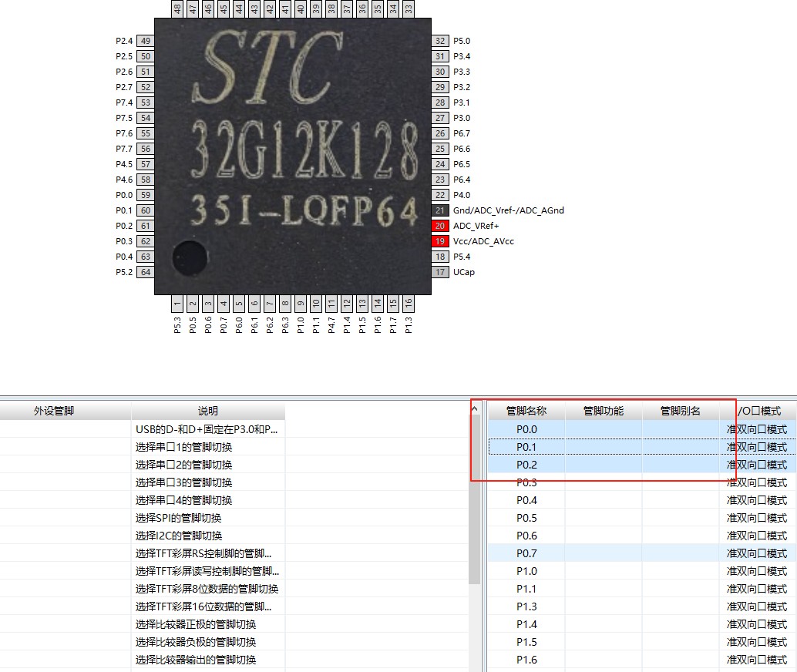Click the "P6.7" label beside pin 26
The image size is (797, 672).
[x=462, y=133]
